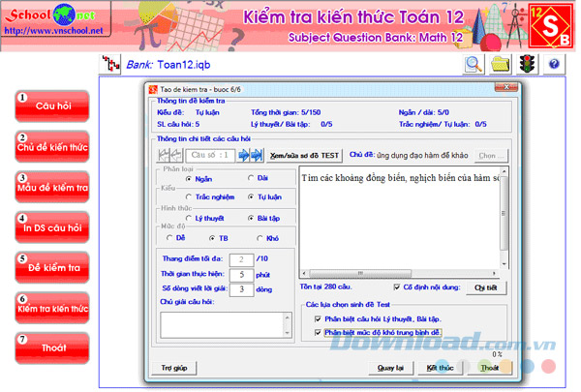Click the vertical scrollbar of question text
Image resolution: width=581 pixels, height=392 pixels.
pos(504,218)
